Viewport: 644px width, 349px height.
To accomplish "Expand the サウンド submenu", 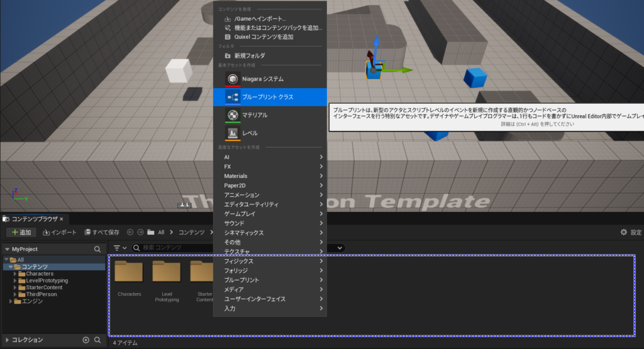I will [270, 223].
